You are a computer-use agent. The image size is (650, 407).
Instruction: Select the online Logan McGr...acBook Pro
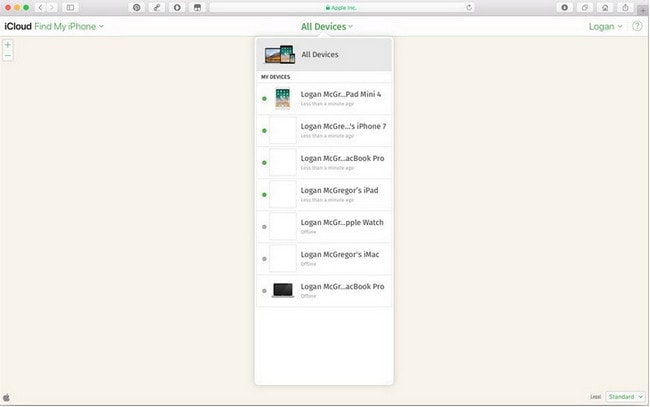click(x=324, y=162)
